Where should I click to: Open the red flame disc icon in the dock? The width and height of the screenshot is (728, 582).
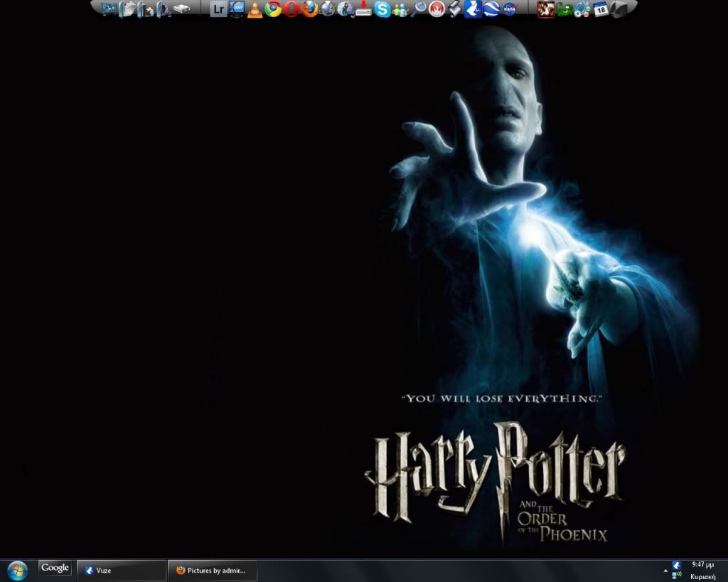point(437,9)
